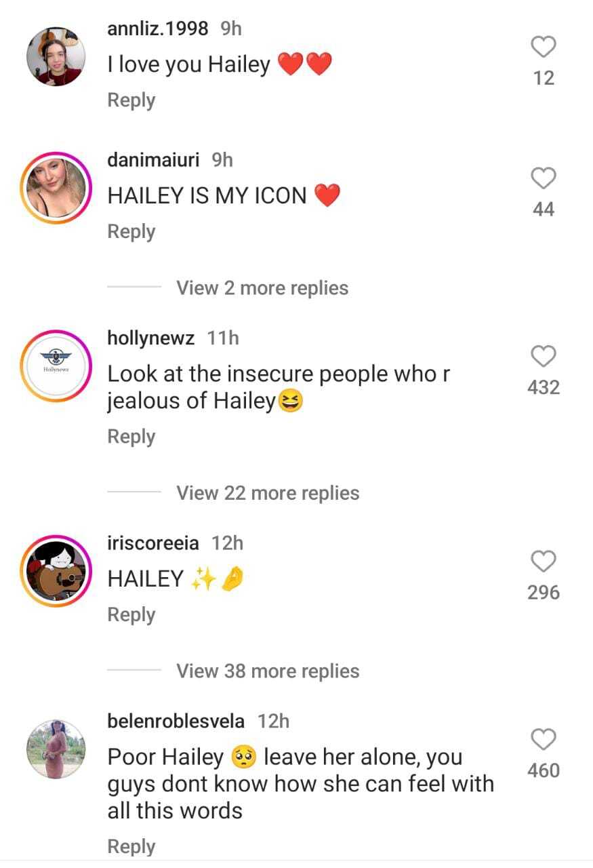Tap iriscoreeia's guitar avatar

tap(56, 570)
